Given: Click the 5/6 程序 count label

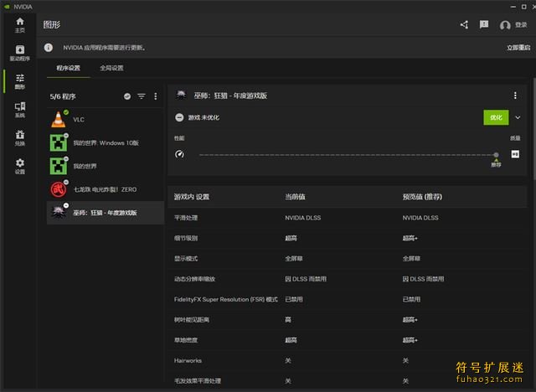Looking at the screenshot, I should click(x=63, y=96).
